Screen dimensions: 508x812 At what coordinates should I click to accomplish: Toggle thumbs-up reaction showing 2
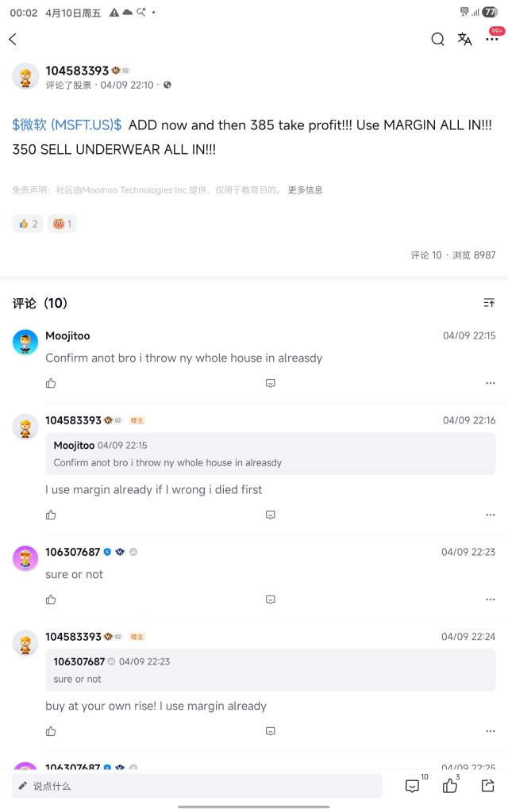click(x=28, y=224)
